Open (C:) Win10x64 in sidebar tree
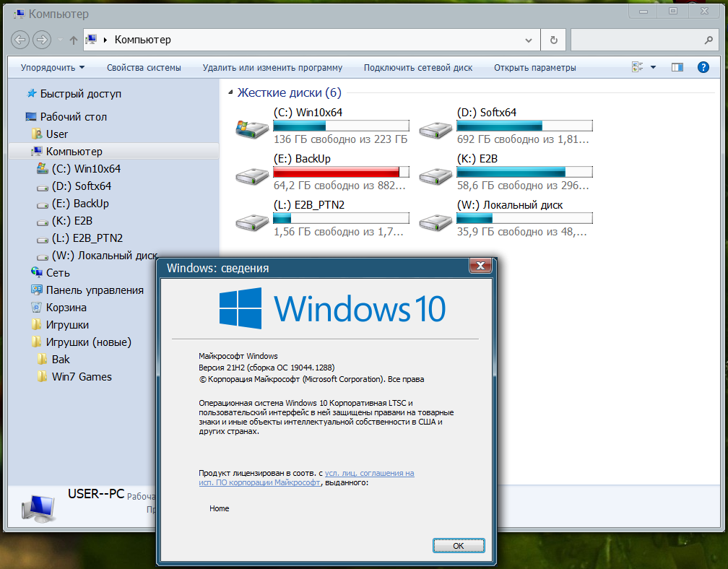 [86, 168]
